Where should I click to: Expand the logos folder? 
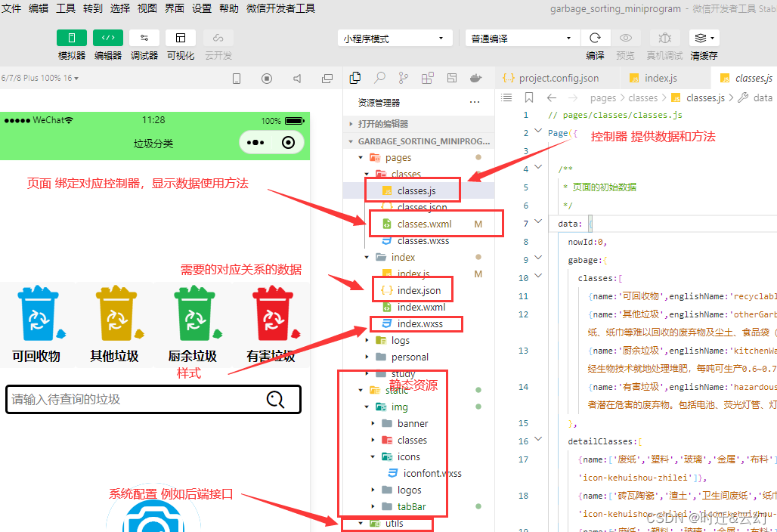(x=419, y=490)
